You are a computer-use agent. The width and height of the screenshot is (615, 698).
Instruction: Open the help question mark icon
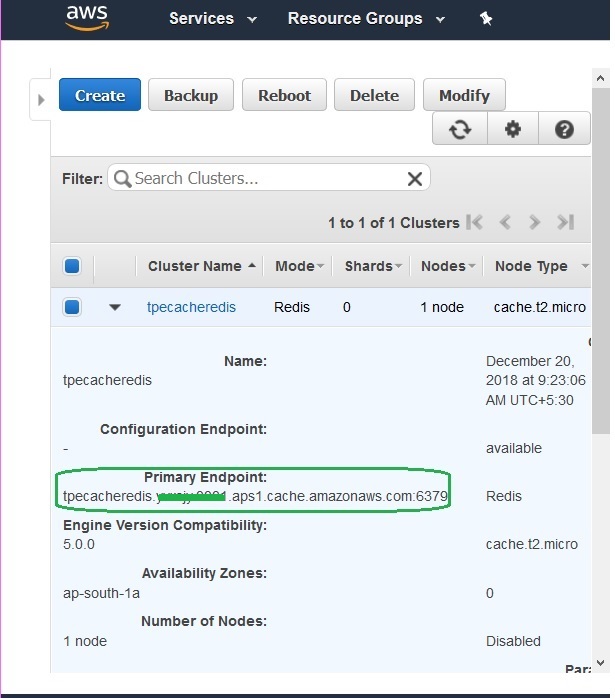(564, 130)
